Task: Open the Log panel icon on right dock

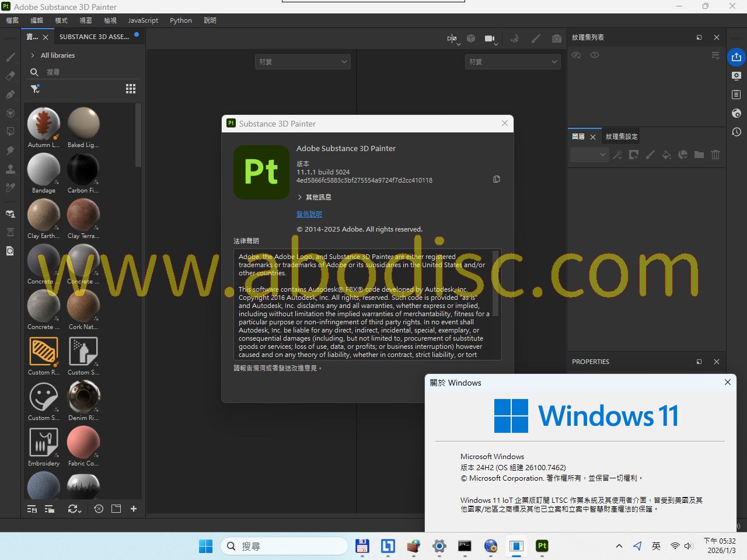Action: tap(736, 94)
